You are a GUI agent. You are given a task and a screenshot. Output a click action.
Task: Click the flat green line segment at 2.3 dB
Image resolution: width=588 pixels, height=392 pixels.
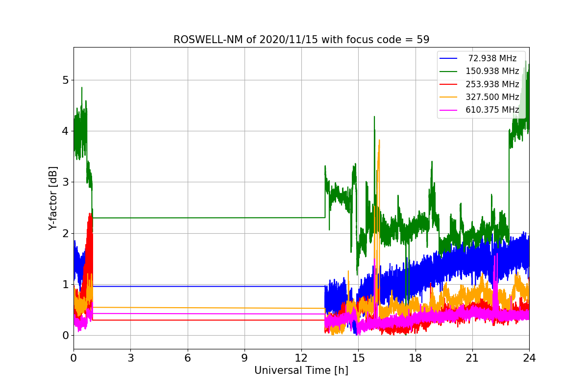coord(209,218)
